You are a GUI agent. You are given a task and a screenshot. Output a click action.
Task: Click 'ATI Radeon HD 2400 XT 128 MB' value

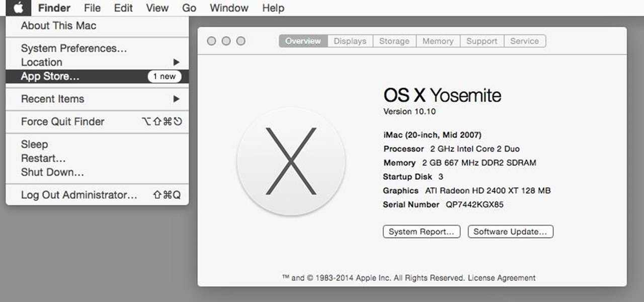(x=488, y=191)
